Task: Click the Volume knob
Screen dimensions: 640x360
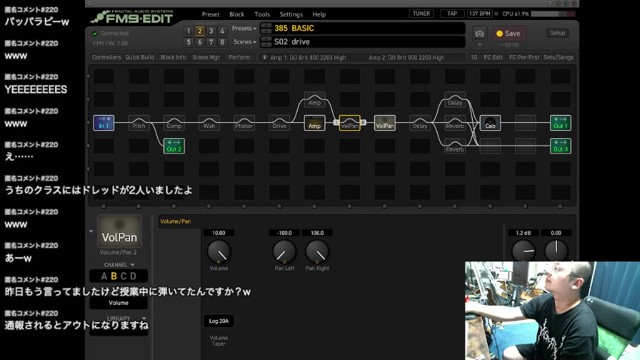Action: [x=219, y=251]
